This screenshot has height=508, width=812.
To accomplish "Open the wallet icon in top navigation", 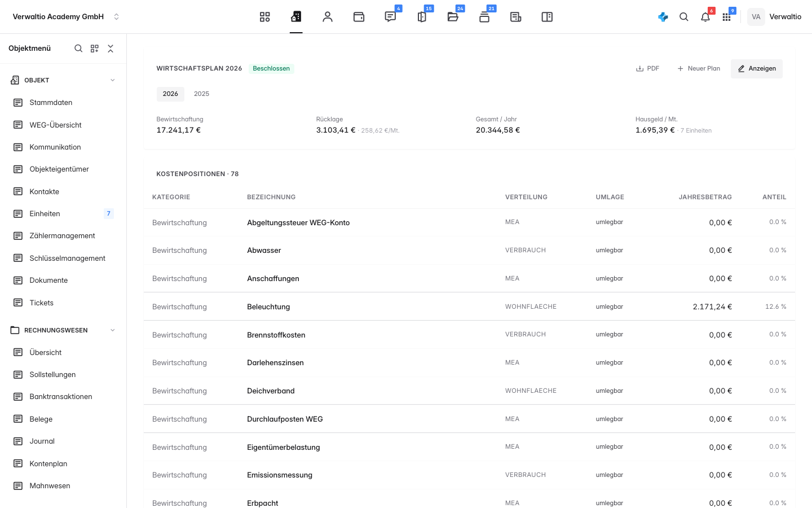I will click(x=359, y=17).
